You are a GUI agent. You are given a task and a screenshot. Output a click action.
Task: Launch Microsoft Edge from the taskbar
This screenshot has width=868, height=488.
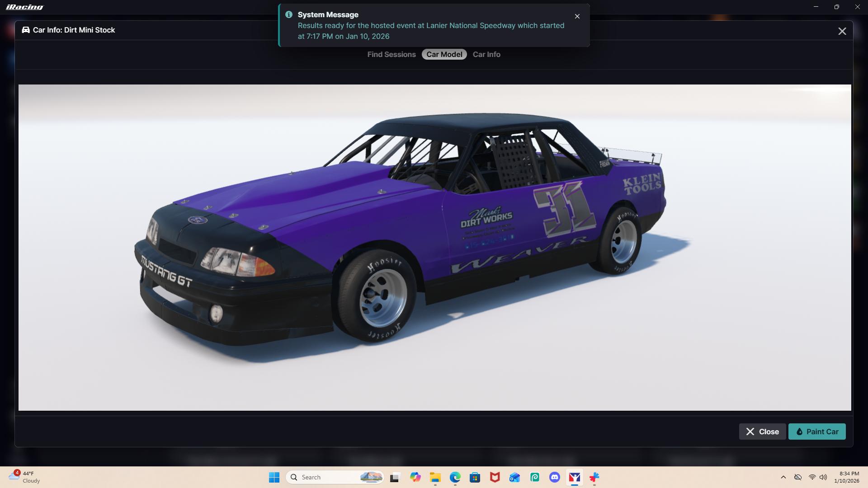(x=455, y=477)
